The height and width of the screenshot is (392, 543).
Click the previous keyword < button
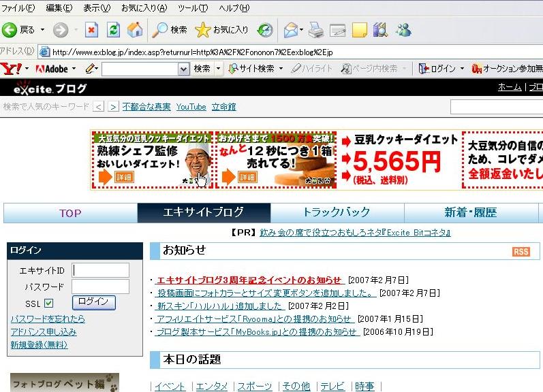click(x=98, y=107)
